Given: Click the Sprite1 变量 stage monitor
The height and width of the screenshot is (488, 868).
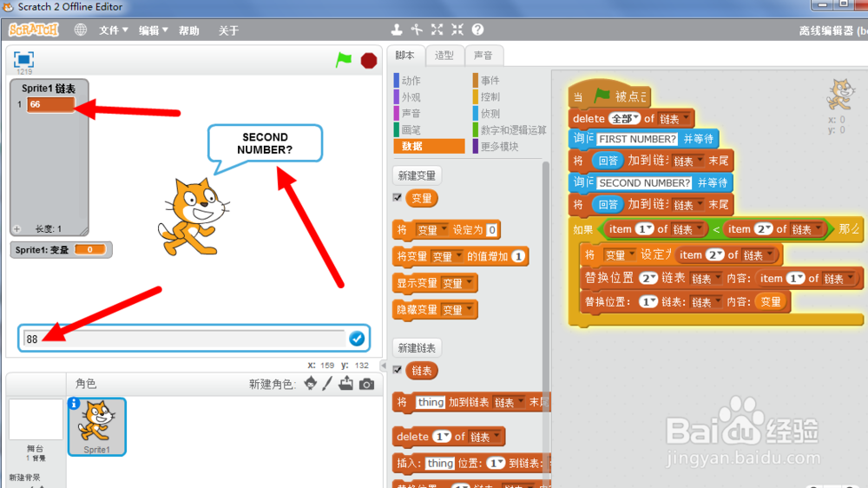Looking at the screenshot, I should [x=61, y=250].
